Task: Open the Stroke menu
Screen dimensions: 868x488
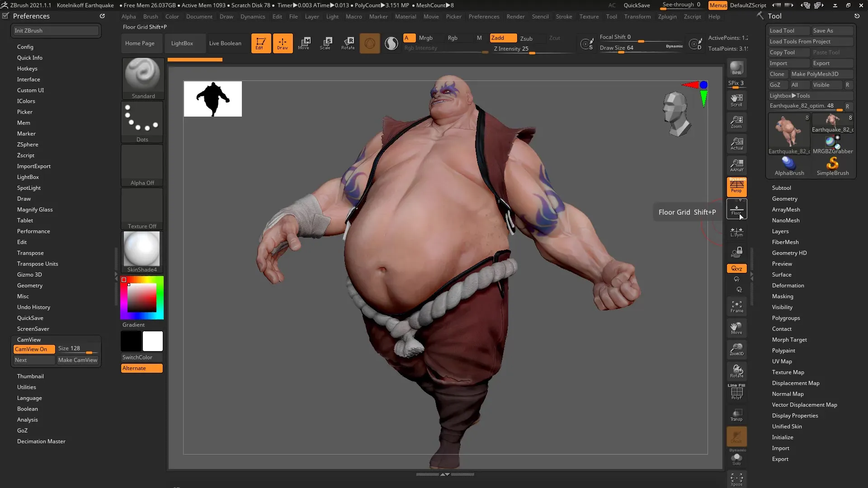Action: [x=564, y=17]
